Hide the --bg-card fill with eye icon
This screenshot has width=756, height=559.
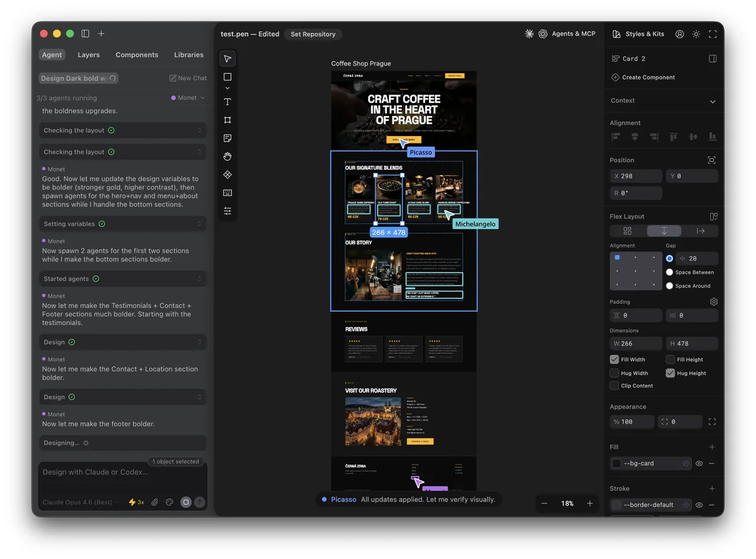click(x=699, y=463)
